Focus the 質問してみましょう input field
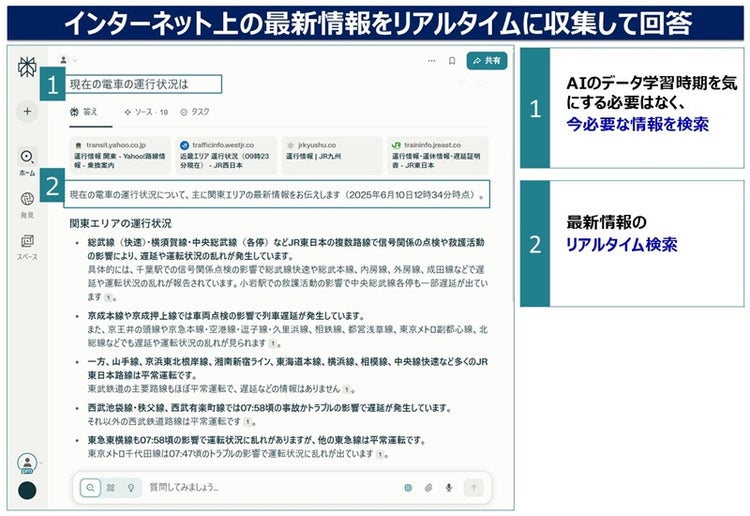The image size is (750, 516). point(273,488)
